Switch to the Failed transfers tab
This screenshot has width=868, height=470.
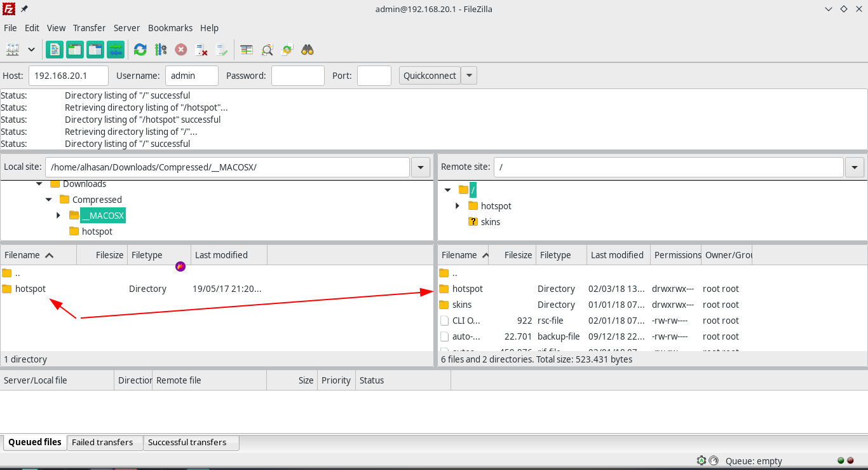pos(104,442)
